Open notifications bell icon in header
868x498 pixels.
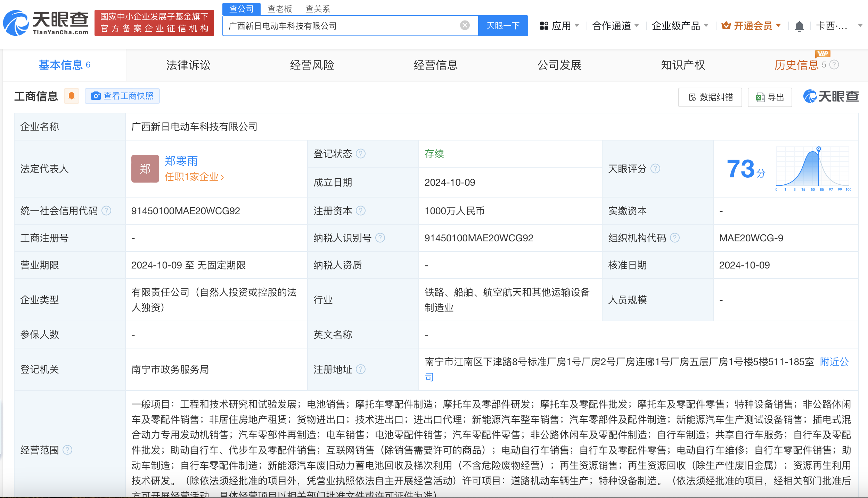tap(799, 26)
